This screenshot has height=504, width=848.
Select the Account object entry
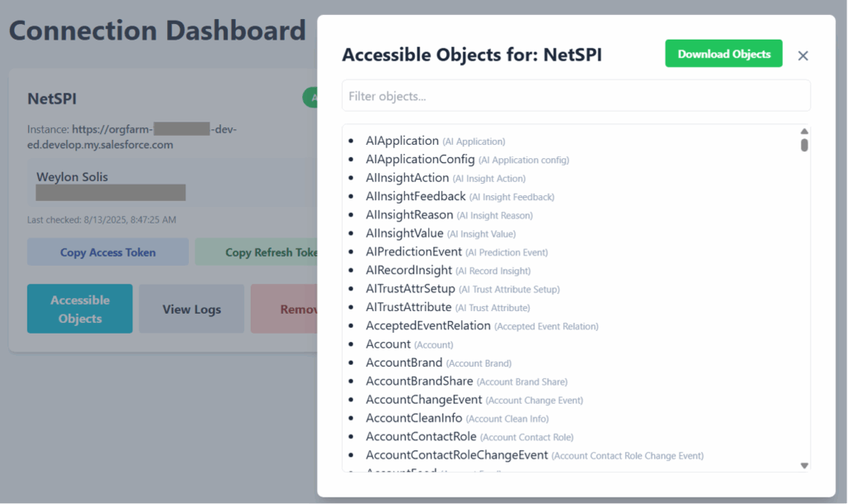point(409,344)
